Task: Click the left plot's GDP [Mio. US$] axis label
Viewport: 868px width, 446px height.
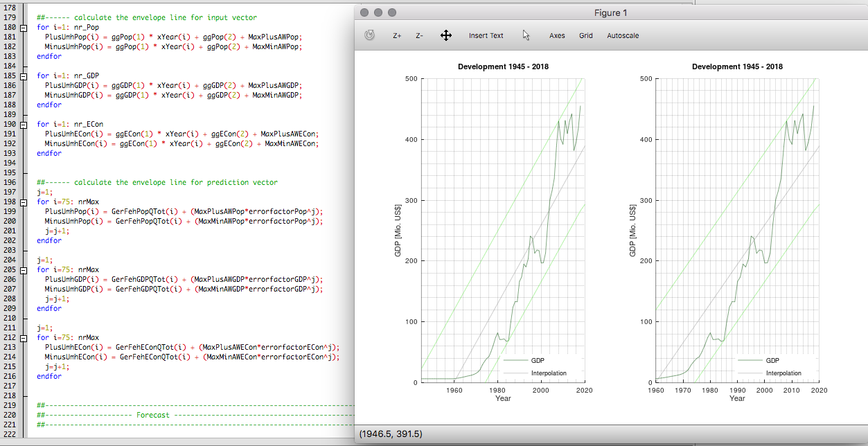Action: pyautogui.click(x=398, y=231)
